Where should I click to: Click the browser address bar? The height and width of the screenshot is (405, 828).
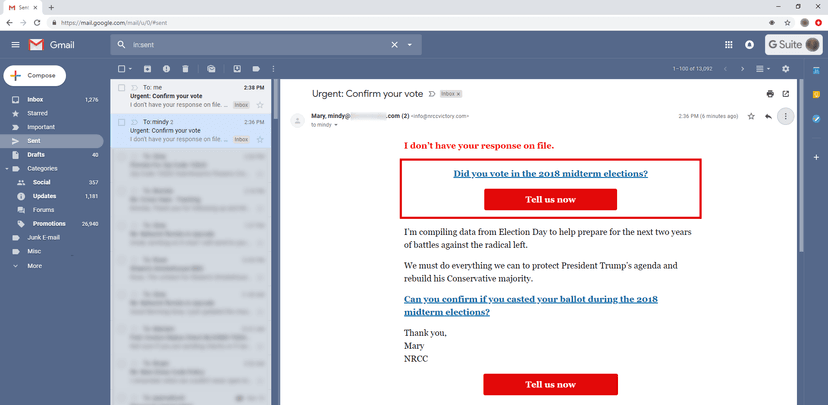[407, 23]
